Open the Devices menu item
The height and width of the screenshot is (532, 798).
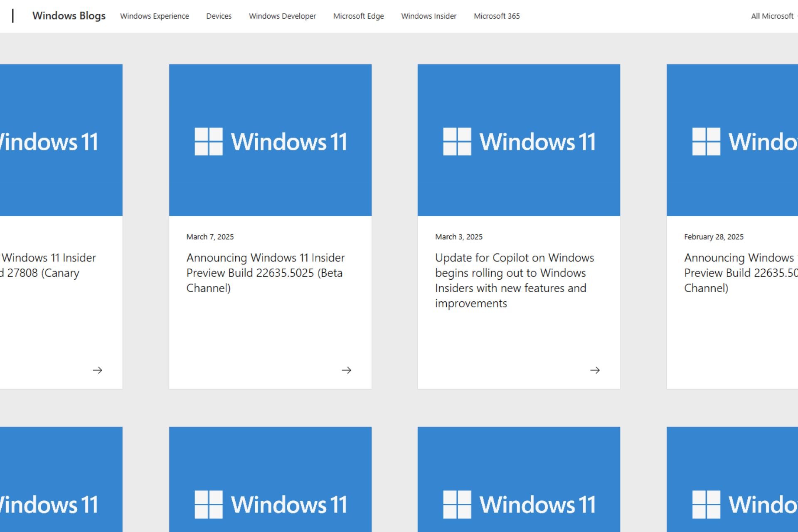pos(219,16)
